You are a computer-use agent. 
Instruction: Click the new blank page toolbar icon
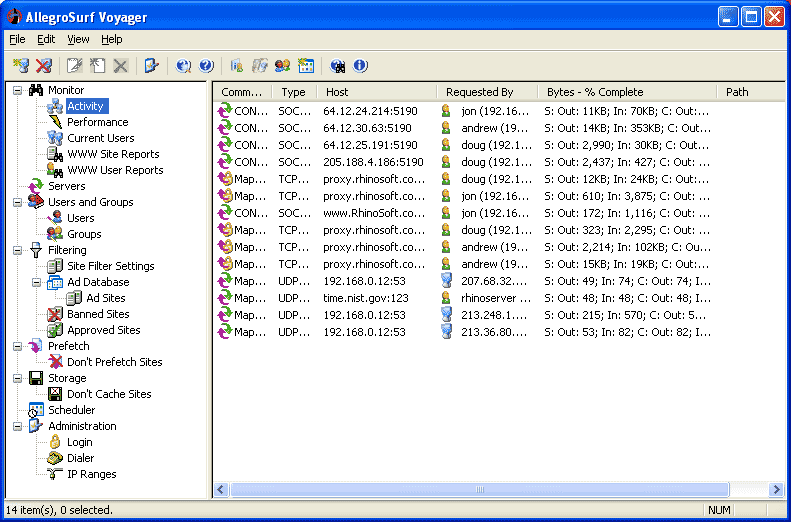click(97, 66)
